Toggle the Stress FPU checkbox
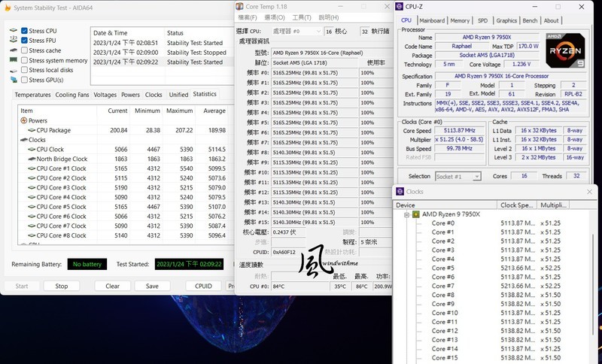This screenshot has height=364, width=602. pos(24,41)
